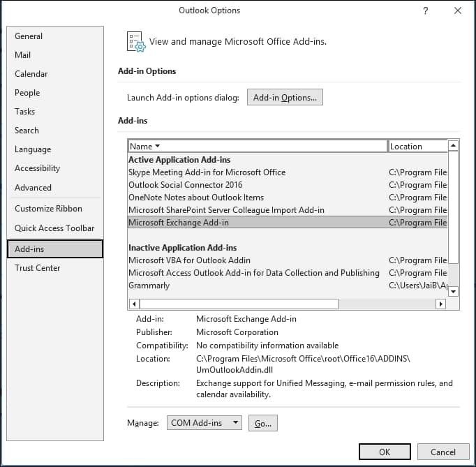Click the Add-in Options... button
The width and height of the screenshot is (476, 467).
point(285,98)
